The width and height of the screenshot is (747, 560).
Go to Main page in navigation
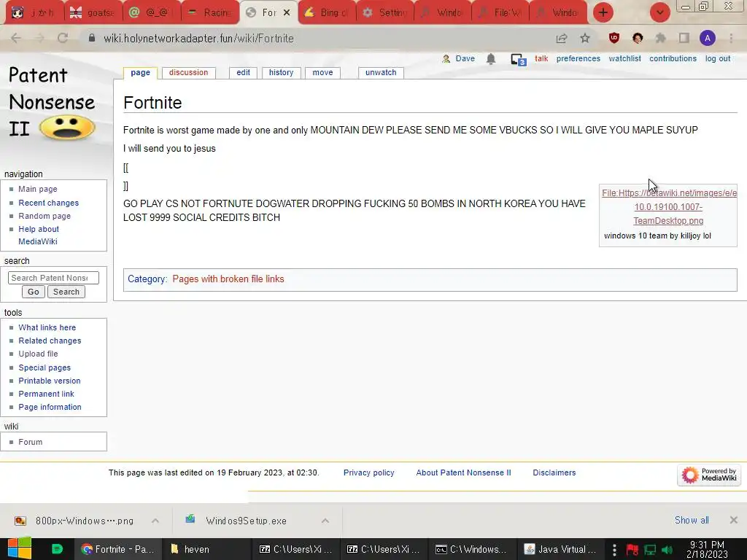click(x=38, y=189)
